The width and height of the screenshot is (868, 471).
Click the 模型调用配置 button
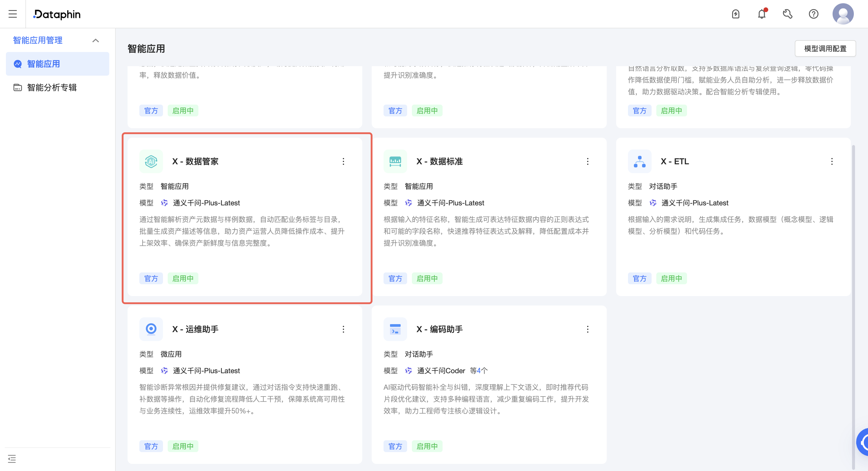tap(825, 48)
